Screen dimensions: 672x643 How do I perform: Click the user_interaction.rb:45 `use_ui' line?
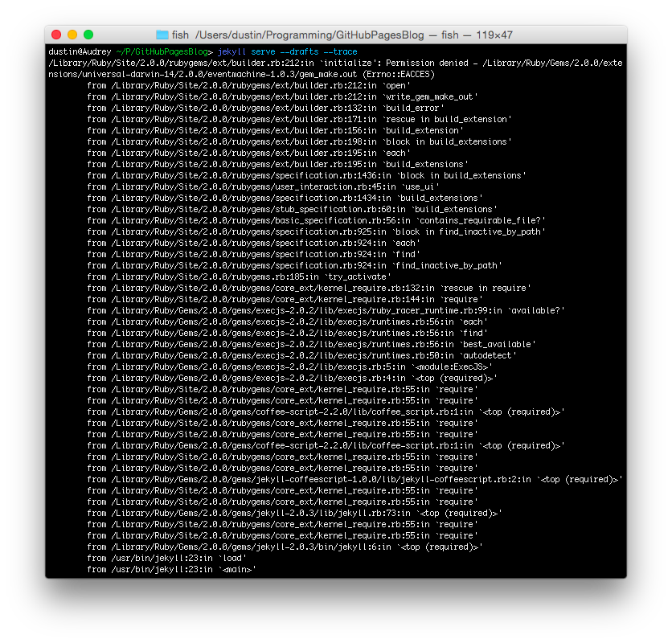pos(263,187)
